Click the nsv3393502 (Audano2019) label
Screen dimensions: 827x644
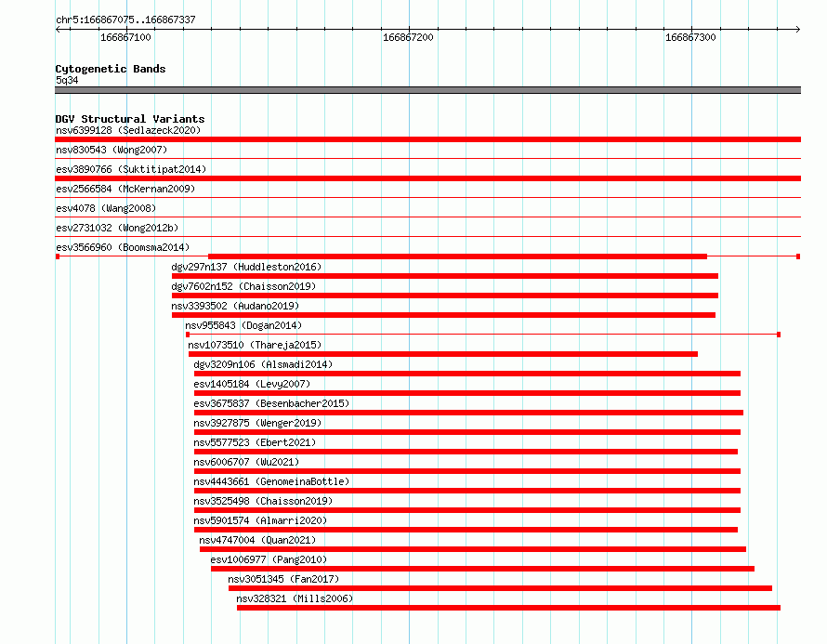tap(235, 306)
